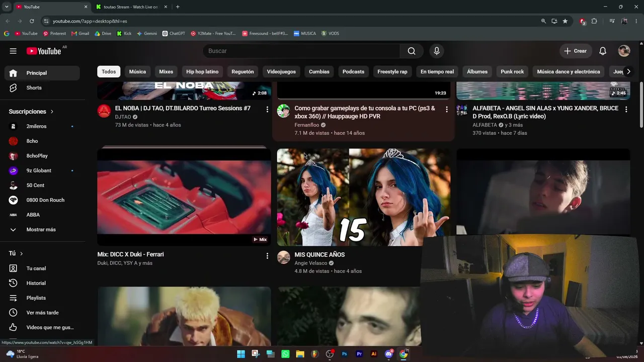Viewport: 644px width, 362px height.
Task: Open the notifications bell
Action: pyautogui.click(x=603, y=51)
